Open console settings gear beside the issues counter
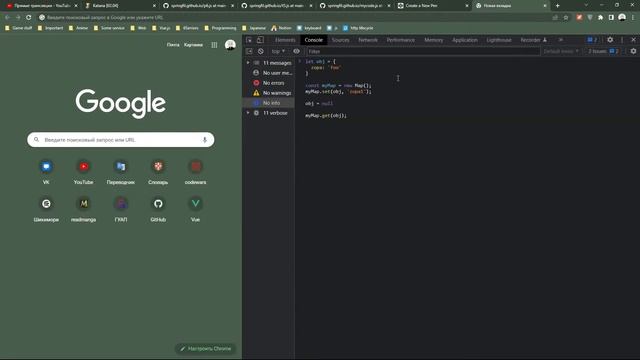This screenshot has height=360, width=640. 633,51
